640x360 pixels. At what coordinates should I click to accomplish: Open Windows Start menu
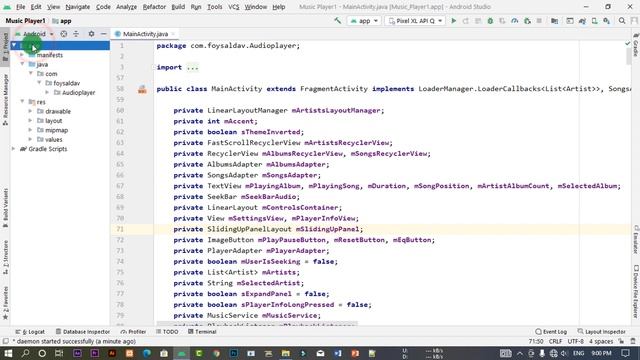click(x=8, y=353)
